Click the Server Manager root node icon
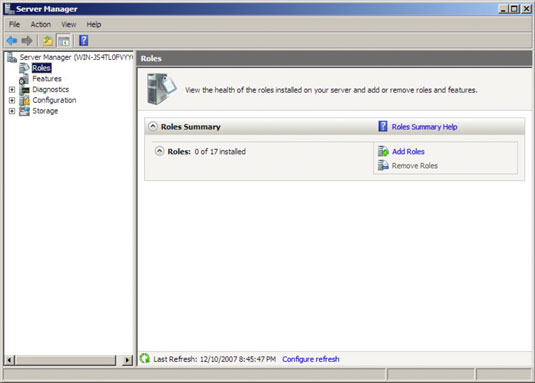This screenshot has width=535, height=383. pyautogui.click(x=12, y=57)
